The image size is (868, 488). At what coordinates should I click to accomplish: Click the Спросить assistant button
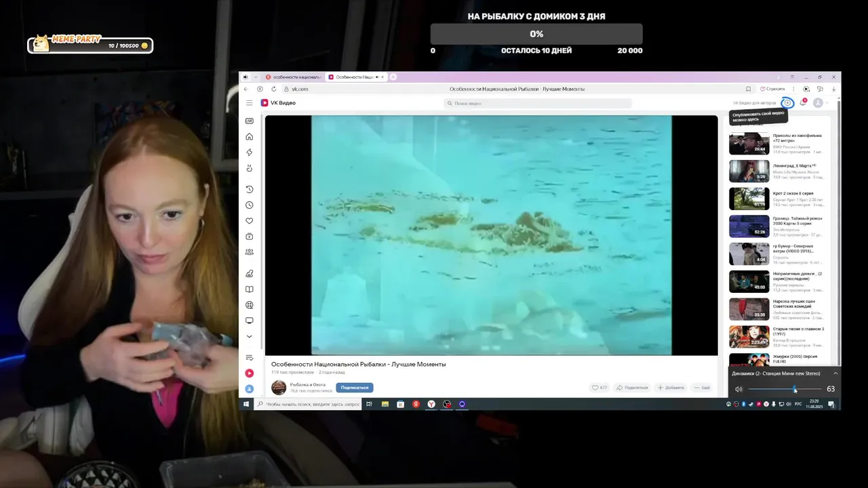pyautogui.click(x=772, y=89)
